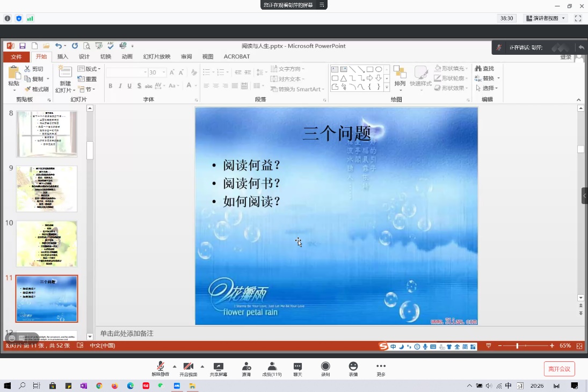Expand audio options arrow beside 解除静音
Viewport: 588px width, 392px height.
pos(174,366)
